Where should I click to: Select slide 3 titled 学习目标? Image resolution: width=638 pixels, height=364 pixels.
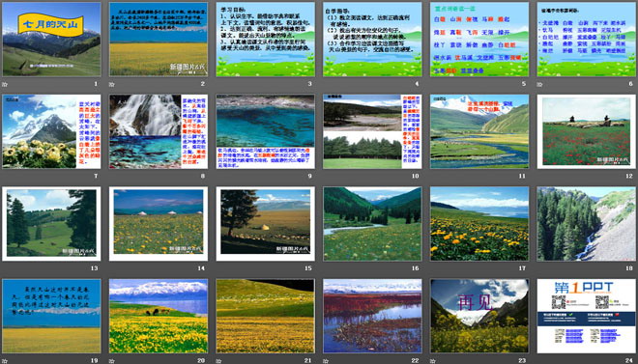click(x=265, y=40)
